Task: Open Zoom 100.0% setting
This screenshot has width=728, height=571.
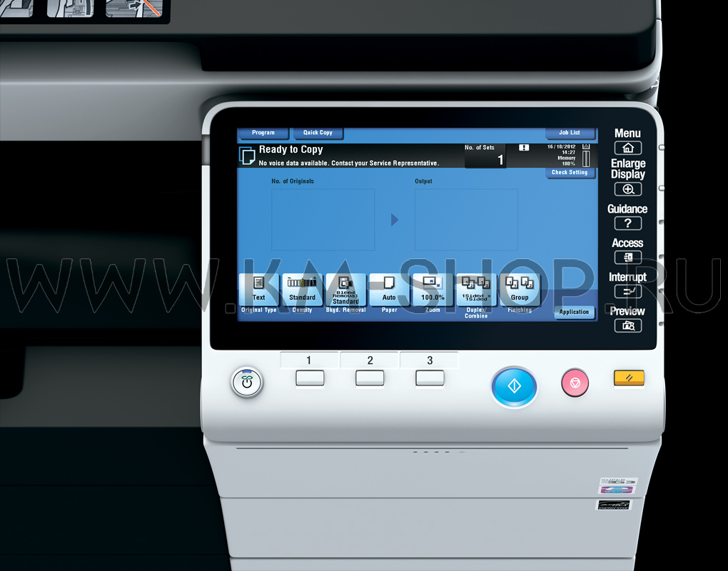Action: point(433,290)
